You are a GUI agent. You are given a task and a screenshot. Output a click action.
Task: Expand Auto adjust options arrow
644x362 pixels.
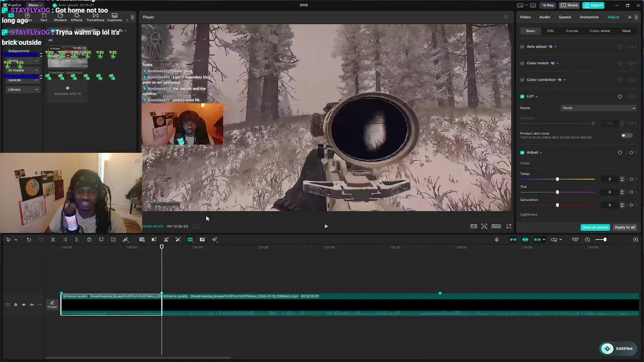click(555, 47)
